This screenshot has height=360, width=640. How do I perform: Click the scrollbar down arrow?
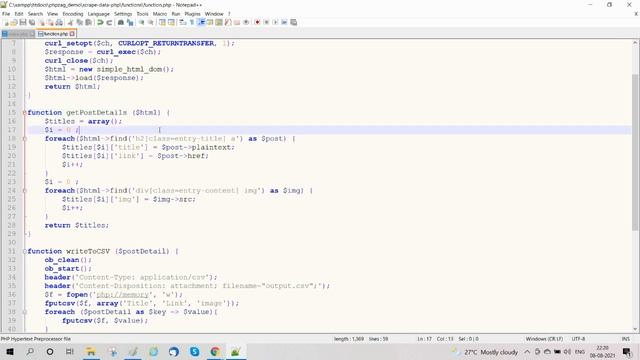636,329
